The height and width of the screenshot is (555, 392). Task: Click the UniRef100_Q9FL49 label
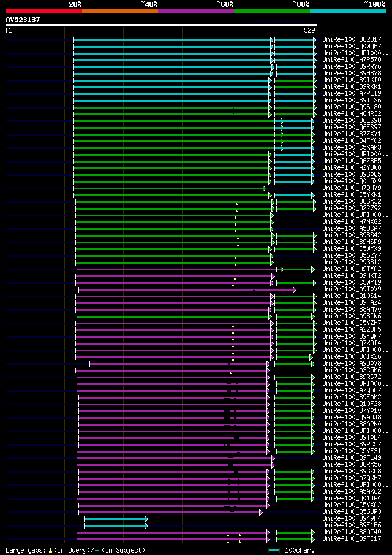[352, 457]
